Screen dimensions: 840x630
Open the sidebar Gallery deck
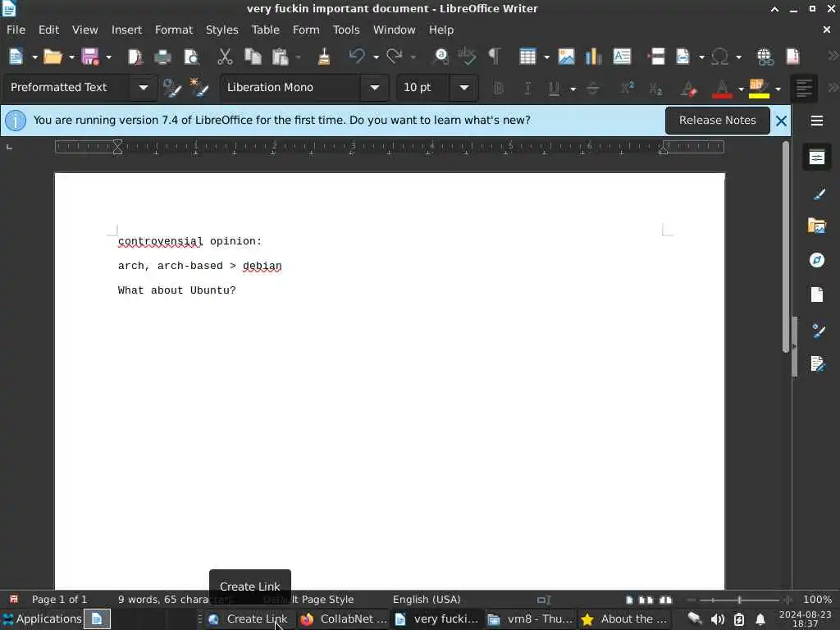[x=817, y=226]
